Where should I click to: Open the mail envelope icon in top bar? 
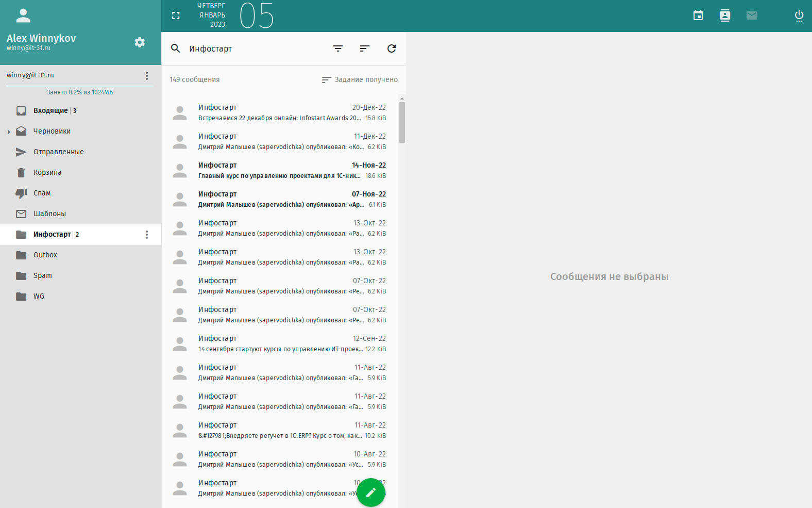click(x=752, y=15)
